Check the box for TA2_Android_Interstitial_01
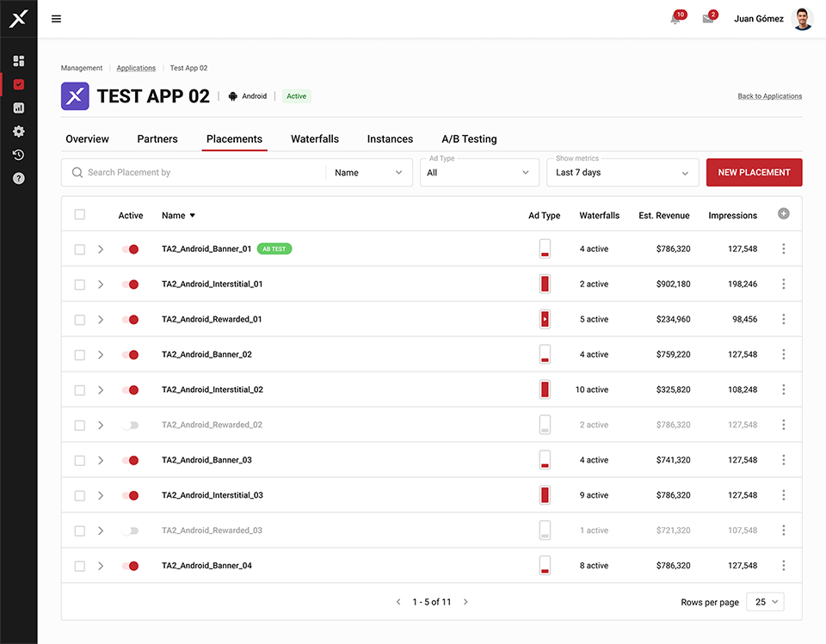 point(79,285)
